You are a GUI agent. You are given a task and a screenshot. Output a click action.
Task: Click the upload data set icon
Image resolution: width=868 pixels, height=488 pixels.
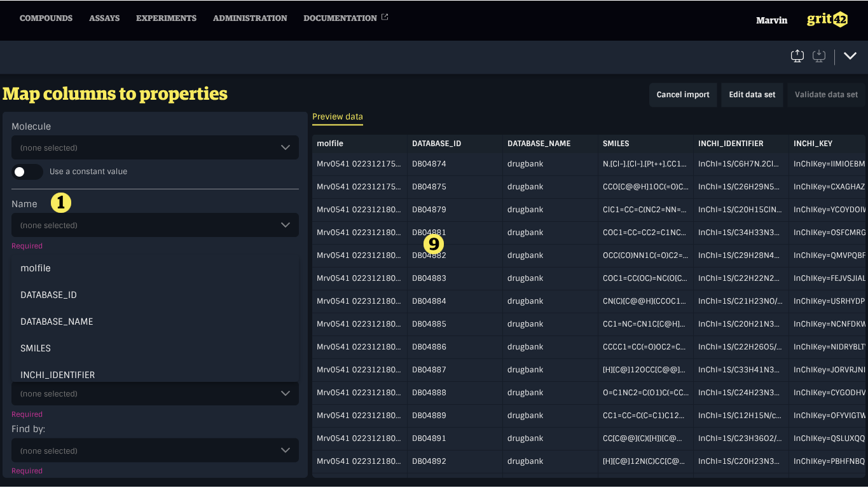797,56
